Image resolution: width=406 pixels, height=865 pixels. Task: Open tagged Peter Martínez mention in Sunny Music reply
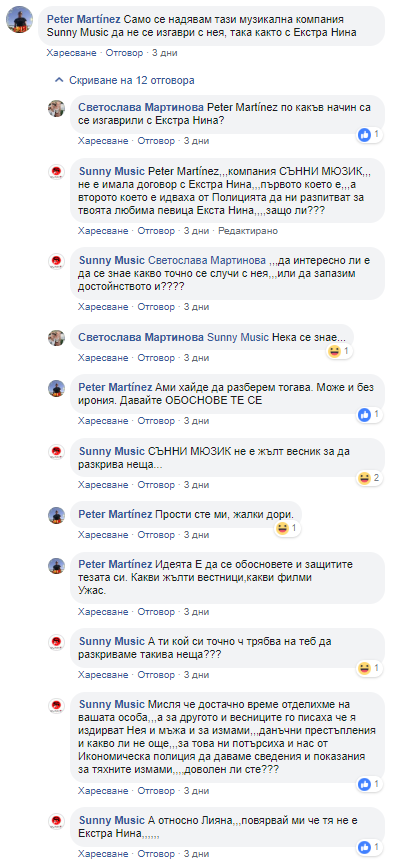point(180,170)
